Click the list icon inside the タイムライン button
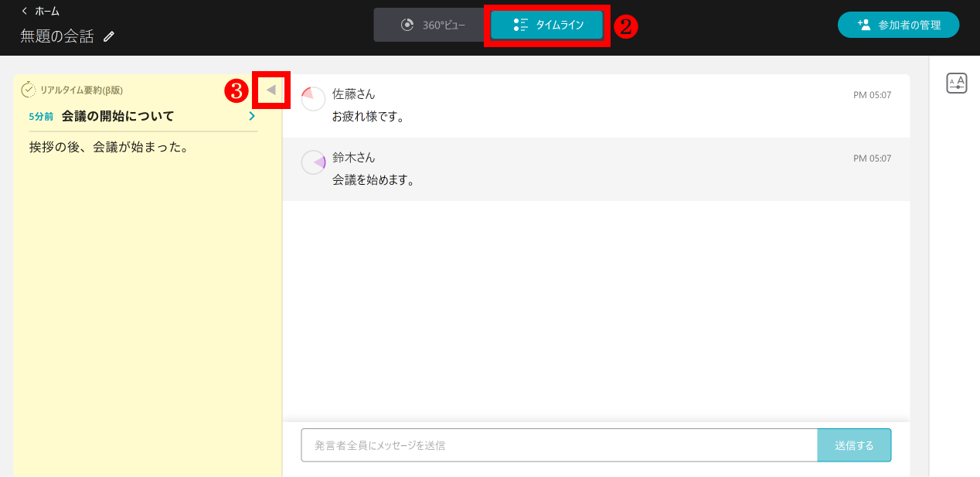 (x=522, y=24)
